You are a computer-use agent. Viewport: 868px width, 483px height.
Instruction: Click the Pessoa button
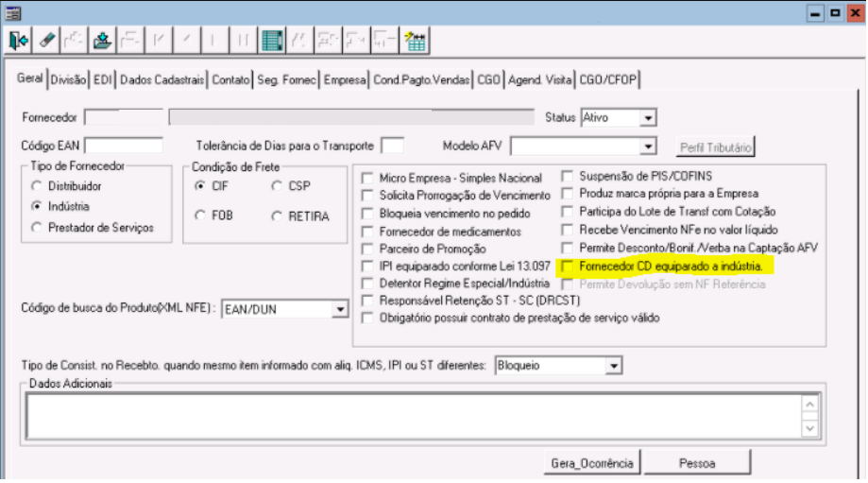[x=697, y=463]
